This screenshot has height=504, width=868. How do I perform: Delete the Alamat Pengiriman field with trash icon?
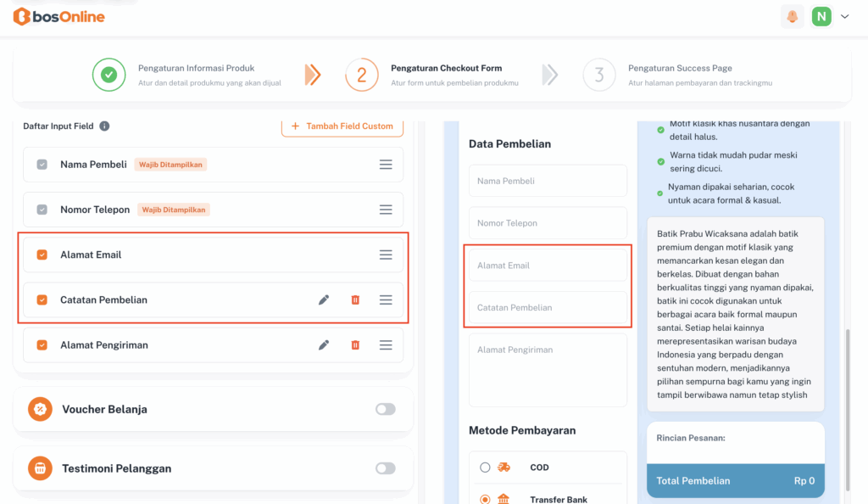[355, 344]
